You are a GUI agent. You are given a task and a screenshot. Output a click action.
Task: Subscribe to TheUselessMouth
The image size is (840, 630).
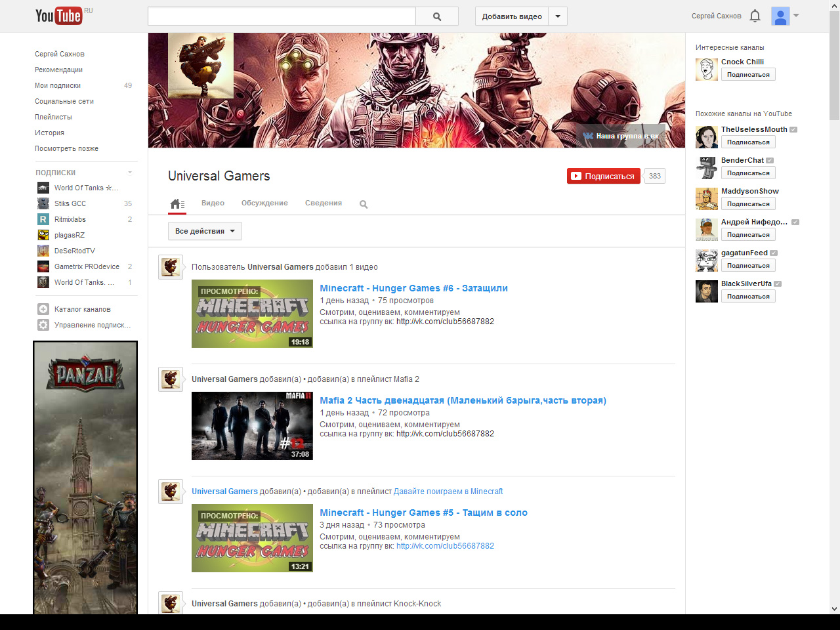coord(748,142)
